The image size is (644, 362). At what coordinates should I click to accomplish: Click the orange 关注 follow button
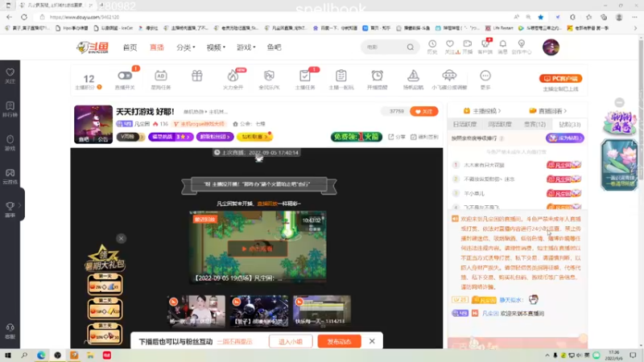point(424,111)
